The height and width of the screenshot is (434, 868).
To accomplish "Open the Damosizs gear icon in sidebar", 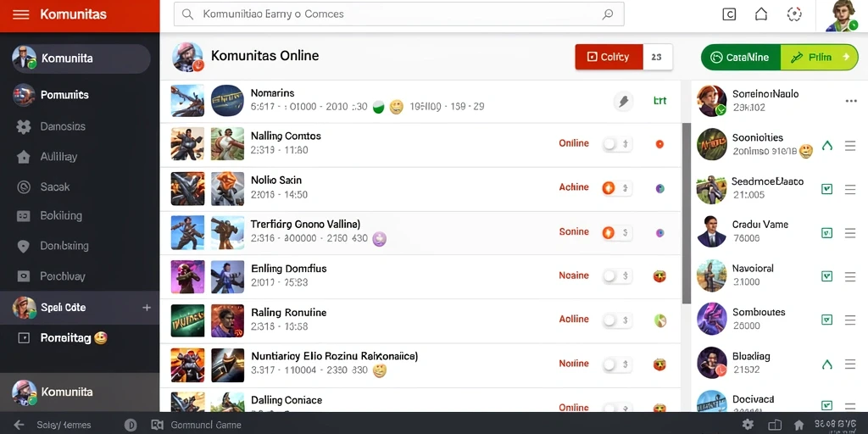I will coord(23,127).
